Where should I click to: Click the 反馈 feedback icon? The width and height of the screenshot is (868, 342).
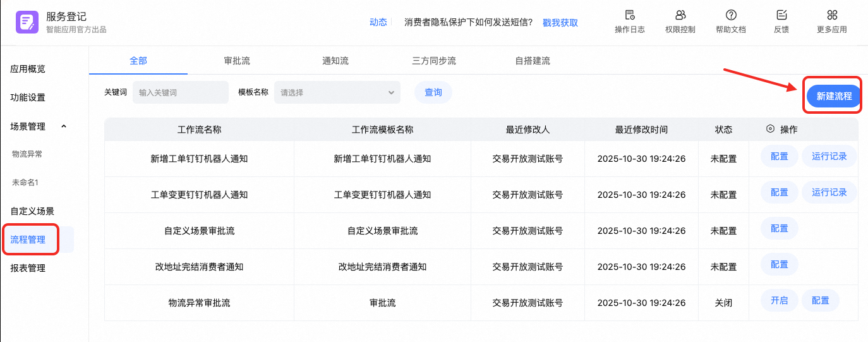[x=781, y=15]
